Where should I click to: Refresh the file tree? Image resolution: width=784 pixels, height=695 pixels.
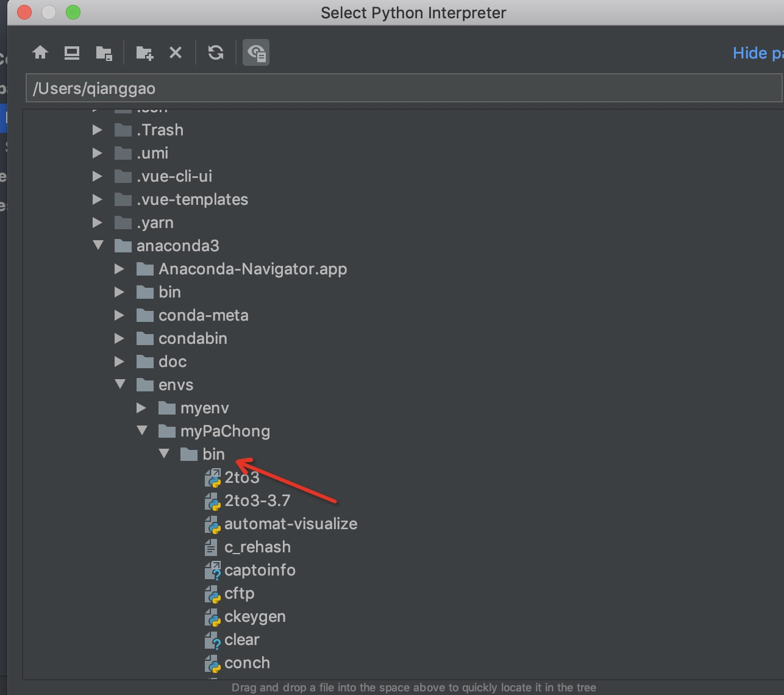[215, 52]
